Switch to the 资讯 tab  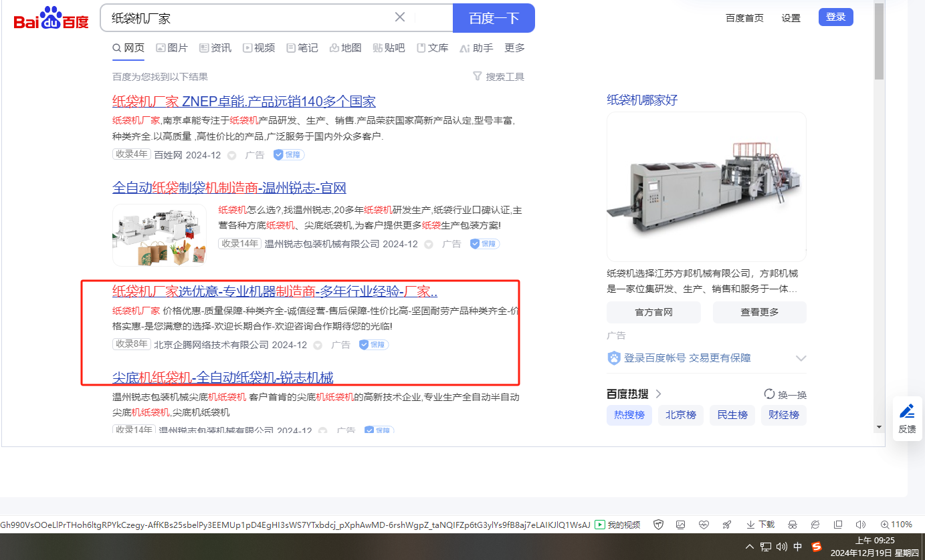[x=215, y=48]
